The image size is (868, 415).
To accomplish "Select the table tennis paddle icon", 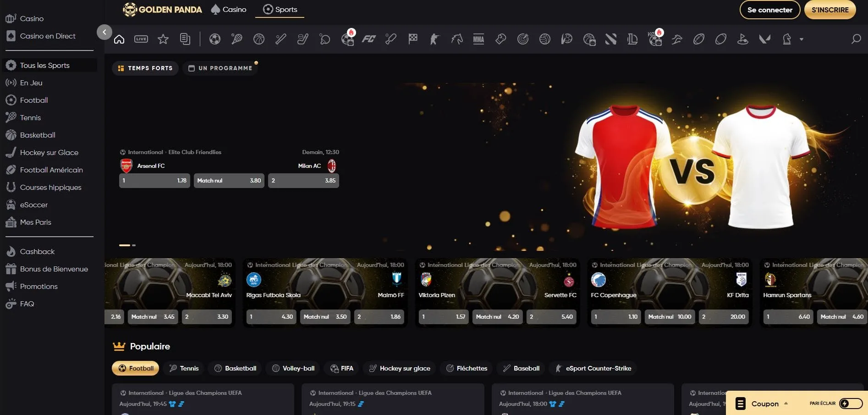I will pos(325,39).
